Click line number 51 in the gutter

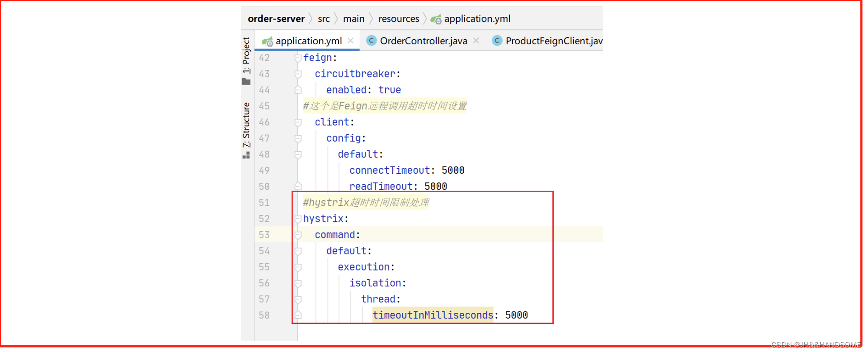point(264,203)
